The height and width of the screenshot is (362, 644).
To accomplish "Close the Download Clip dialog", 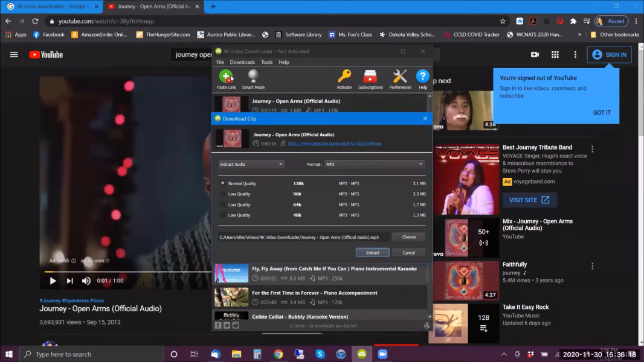I will 425,118.
